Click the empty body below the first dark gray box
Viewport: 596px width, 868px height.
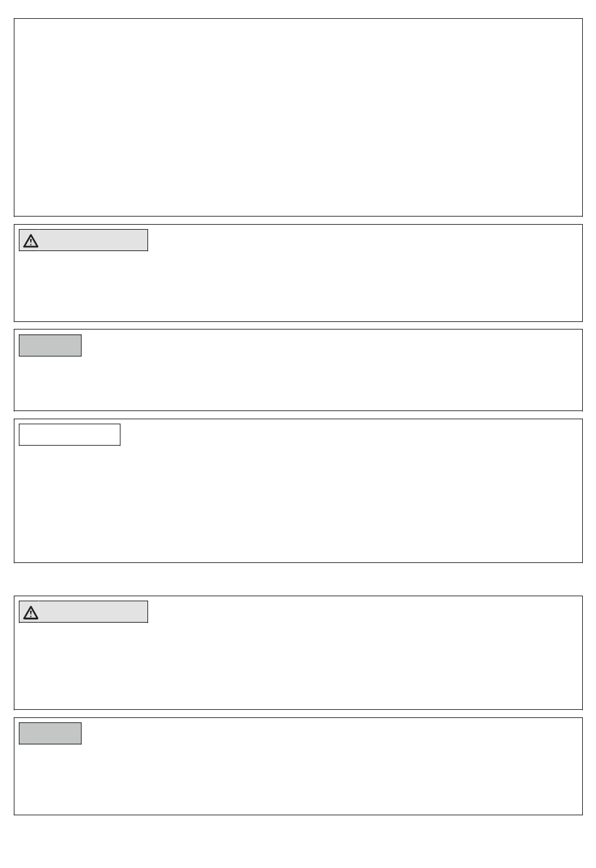(x=298, y=383)
